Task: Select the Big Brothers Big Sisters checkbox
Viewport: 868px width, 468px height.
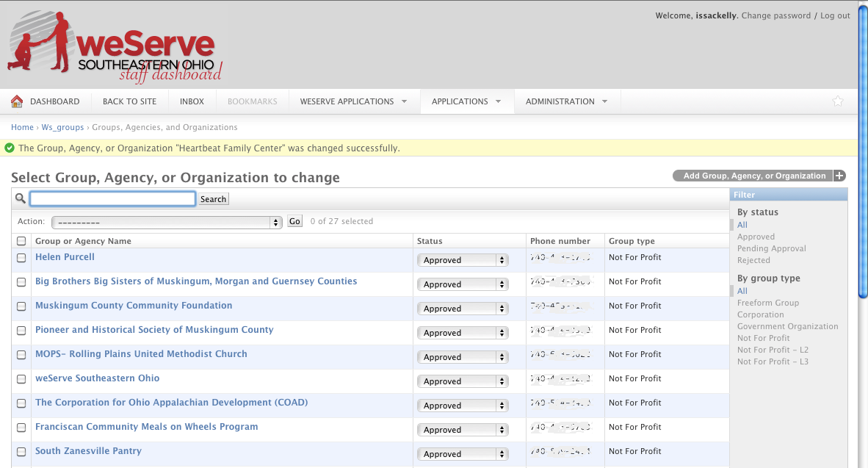Action: pyautogui.click(x=21, y=282)
